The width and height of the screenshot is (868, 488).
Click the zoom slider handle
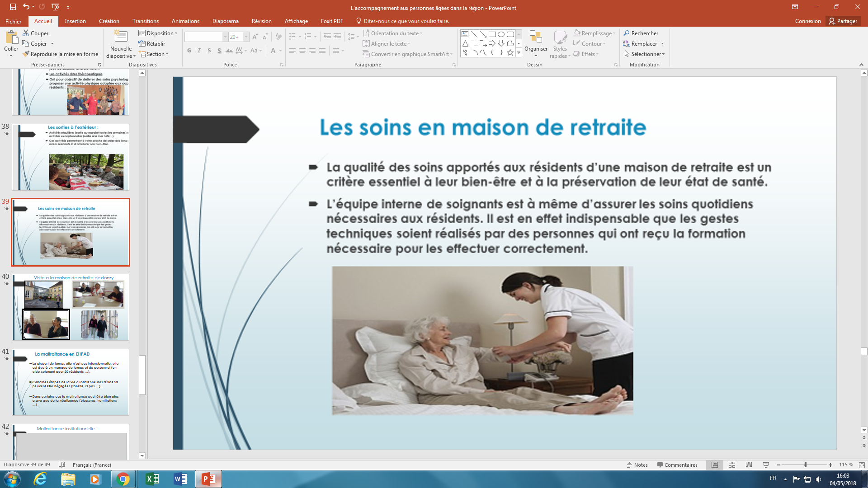point(806,465)
